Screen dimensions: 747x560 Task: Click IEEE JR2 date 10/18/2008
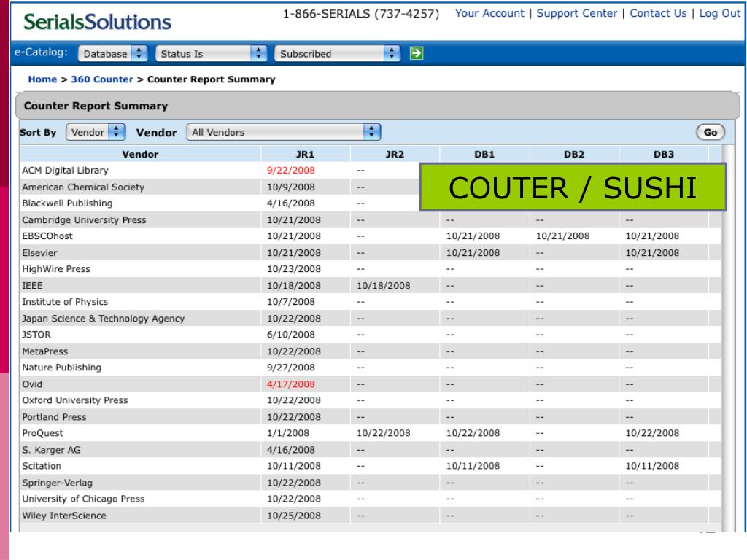(383, 285)
